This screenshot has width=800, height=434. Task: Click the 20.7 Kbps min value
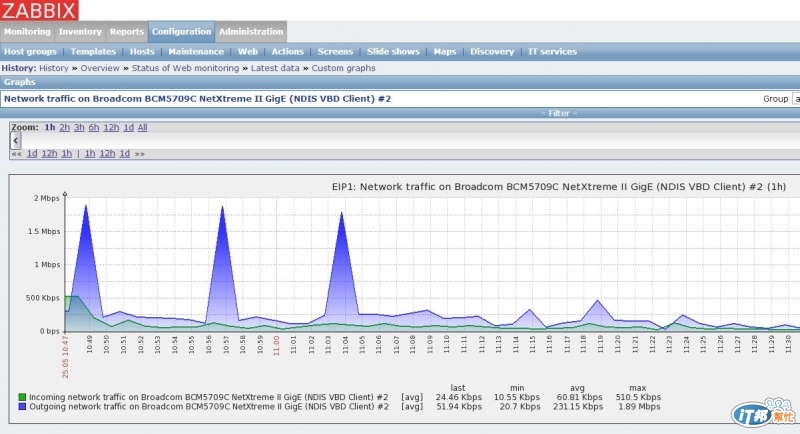pos(520,406)
